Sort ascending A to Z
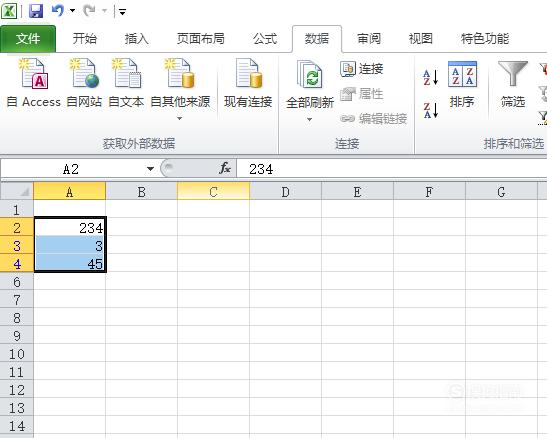Screen dimensions: 547x438 pos(430,77)
